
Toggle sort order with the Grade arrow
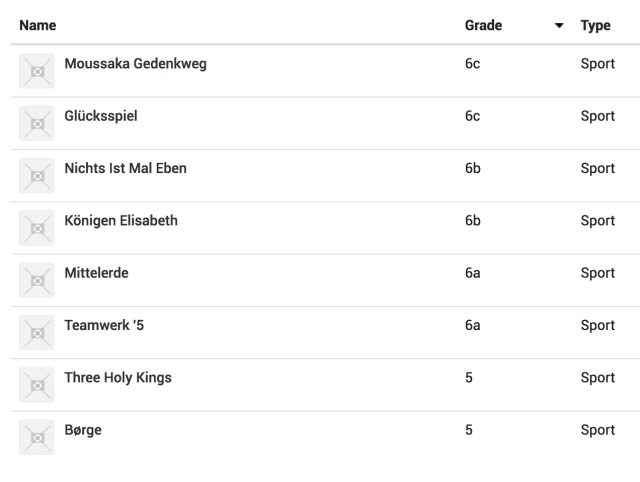pyautogui.click(x=558, y=25)
